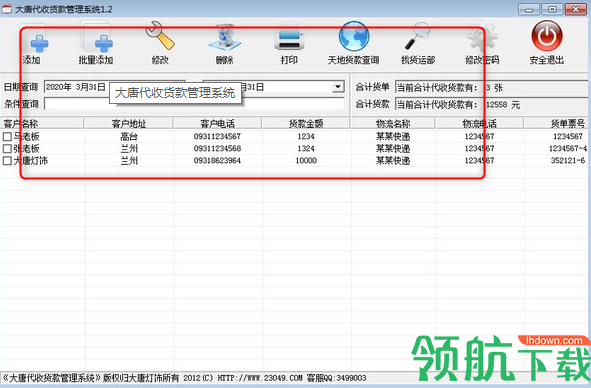Tick the checkbox for 张老板
The width and height of the screenshot is (591, 388).
point(7,149)
